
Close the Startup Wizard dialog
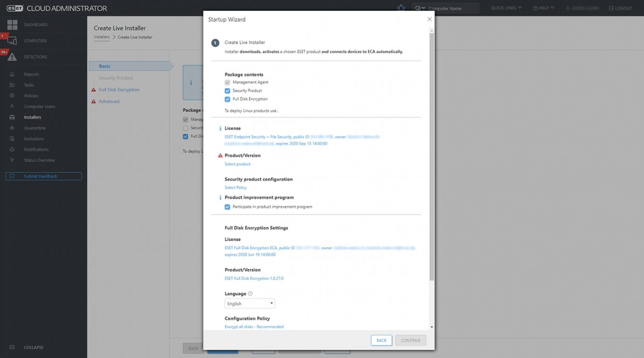coord(429,19)
